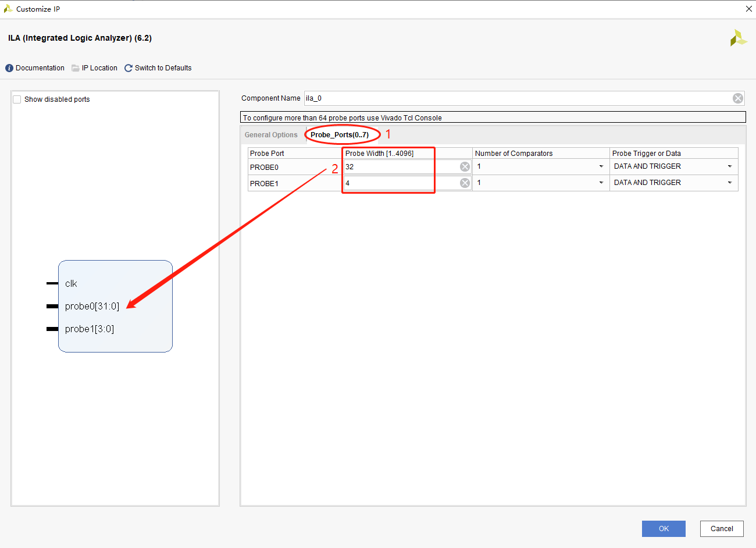
Task: Click the ILA (Integrated Logic Analyzer) (6.2) title
Action: [80, 38]
